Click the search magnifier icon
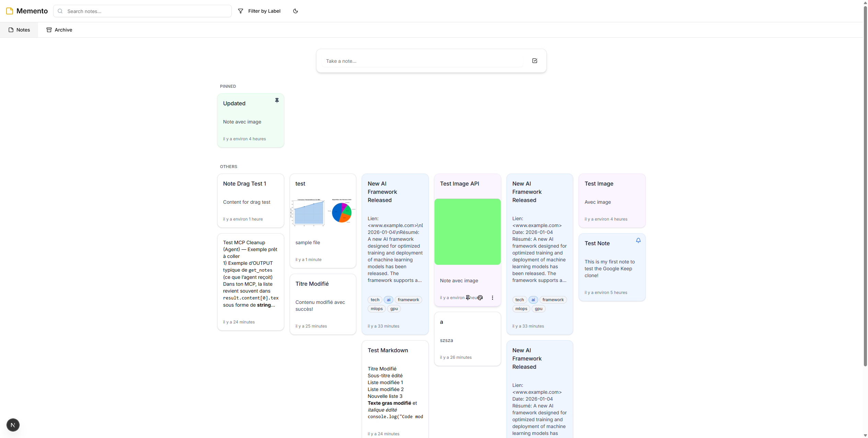 point(60,11)
